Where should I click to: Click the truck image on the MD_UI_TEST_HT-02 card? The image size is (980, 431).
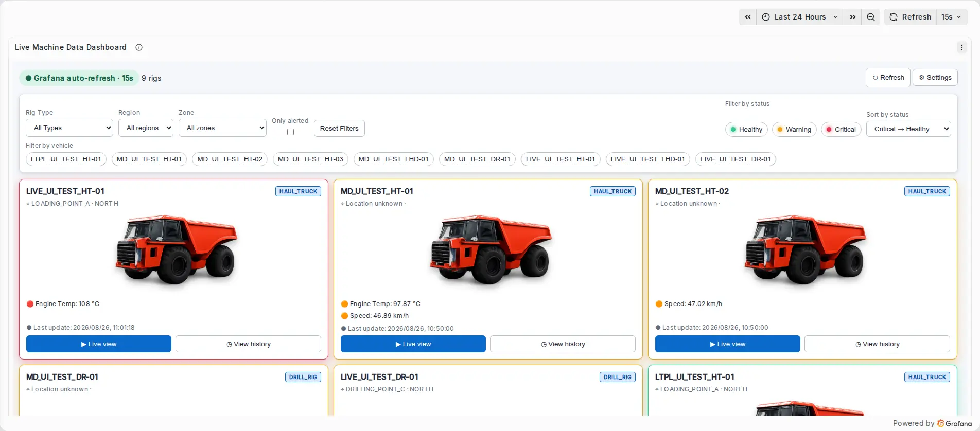806,250
